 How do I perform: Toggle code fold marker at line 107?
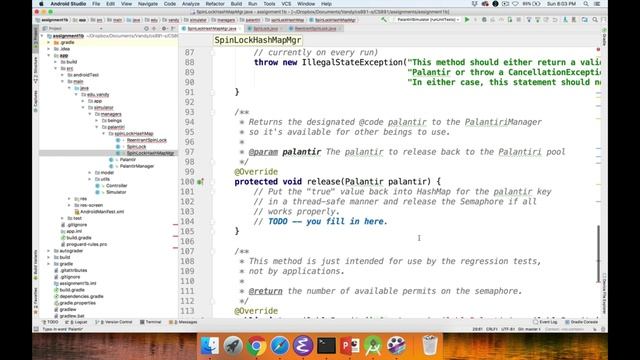[213, 251]
